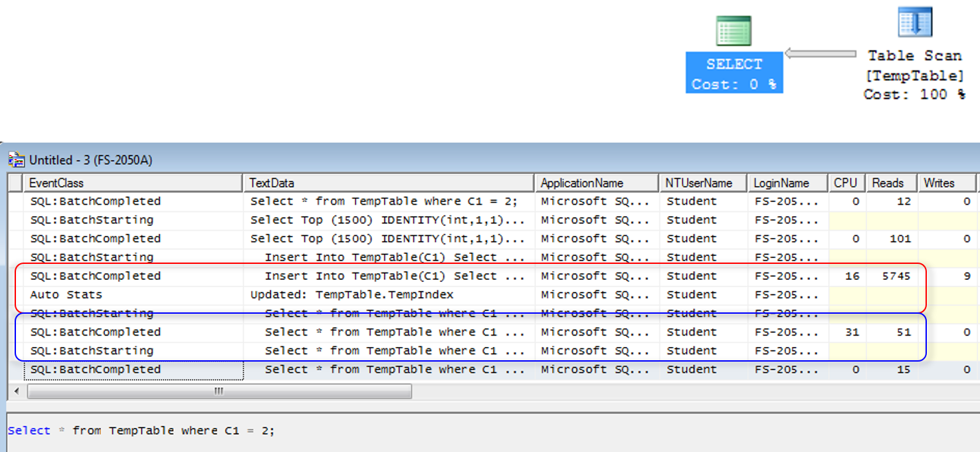Click the trace window icon beside Untitled - 3
Screen dimensions: 980x452
(17, 160)
